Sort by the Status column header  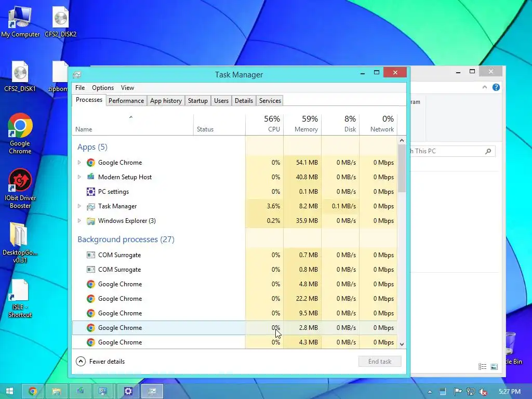tap(220, 124)
